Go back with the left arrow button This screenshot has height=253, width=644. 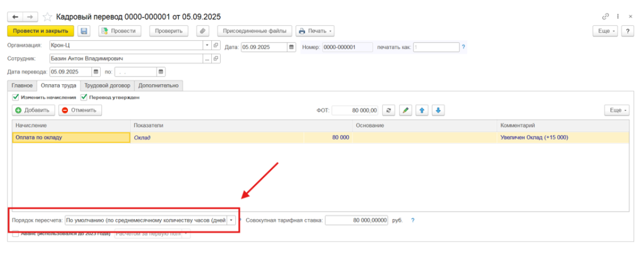(15, 17)
